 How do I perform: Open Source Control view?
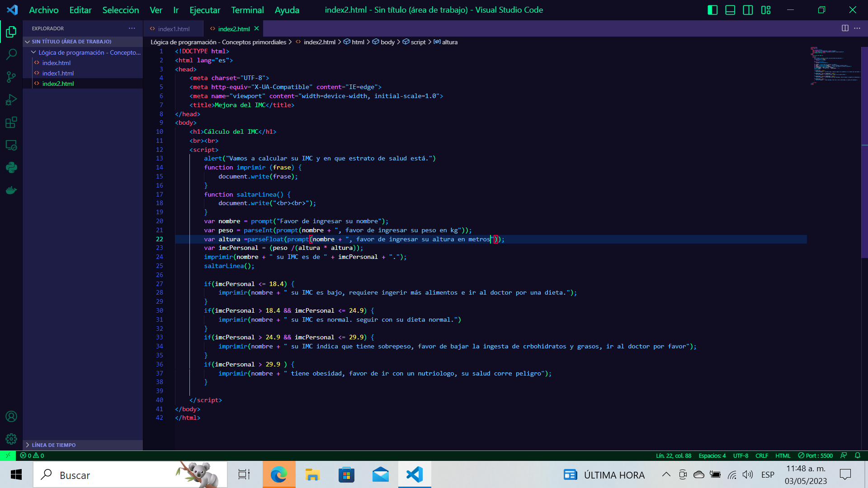coord(11,77)
